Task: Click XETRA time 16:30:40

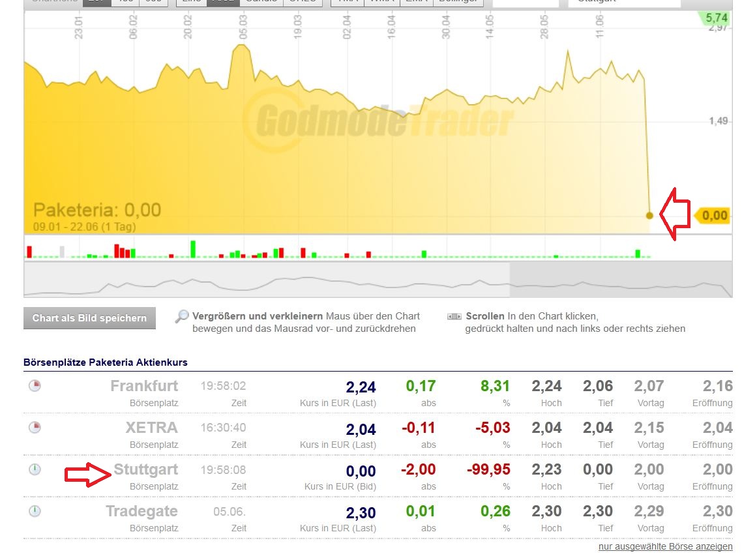Action: (223, 428)
